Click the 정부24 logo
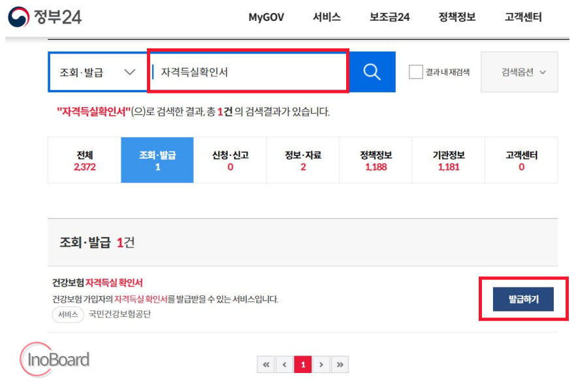576x392 pixels. pyautogui.click(x=45, y=17)
